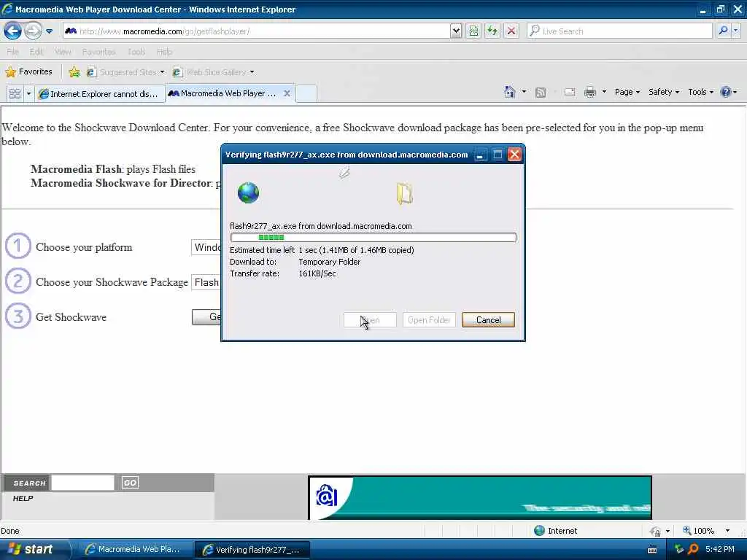Switch to Internet Explorer cannot display tab
Image resolution: width=747 pixels, height=560 pixels.
pos(99,94)
